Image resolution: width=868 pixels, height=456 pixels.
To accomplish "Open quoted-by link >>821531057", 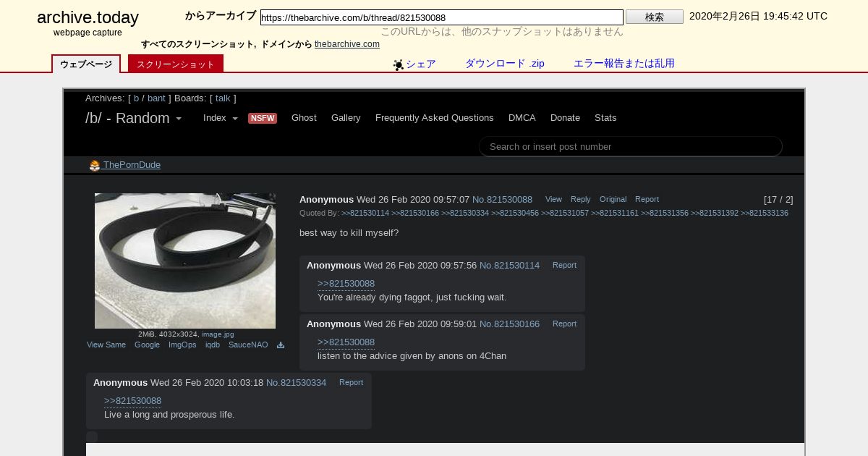I will pos(565,214).
